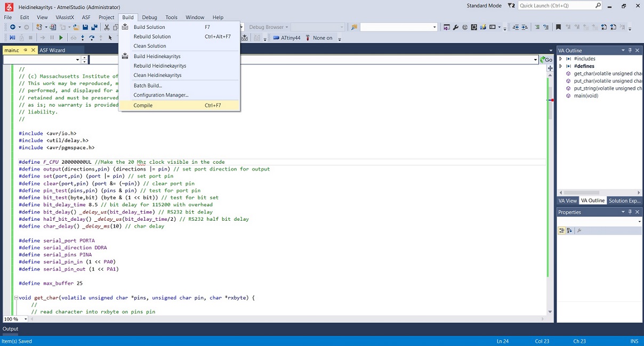Expand the #defines node in VA Outline
The width and height of the screenshot is (644, 346).
(560, 66)
